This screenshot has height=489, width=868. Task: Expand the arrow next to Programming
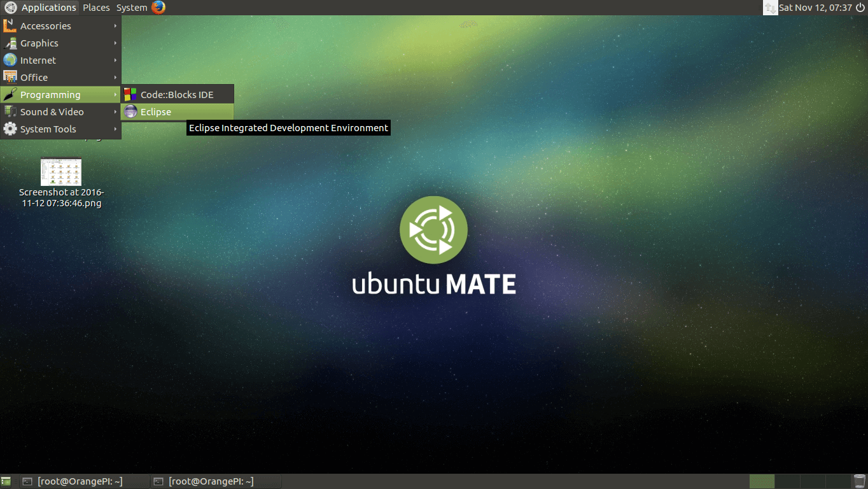click(115, 95)
